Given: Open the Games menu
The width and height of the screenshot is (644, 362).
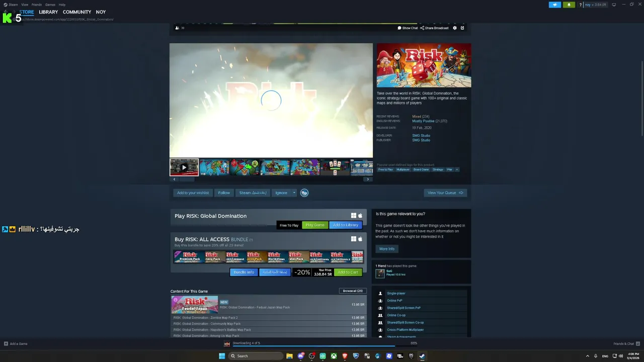Looking at the screenshot, I should [x=50, y=5].
